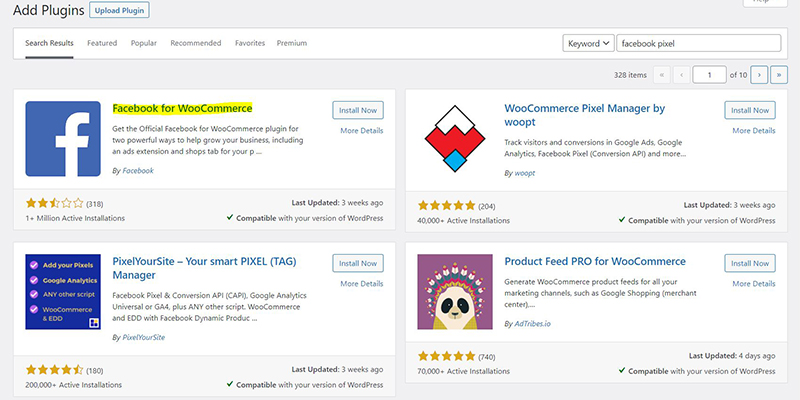This screenshot has height=400, width=800.
Task: Switch to the Popular tab
Action: [x=144, y=43]
